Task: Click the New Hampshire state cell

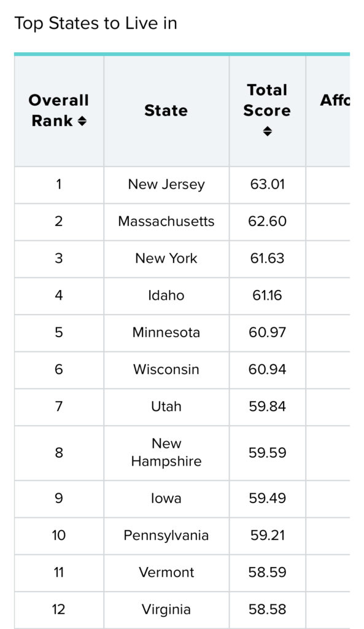Action: pos(166,453)
